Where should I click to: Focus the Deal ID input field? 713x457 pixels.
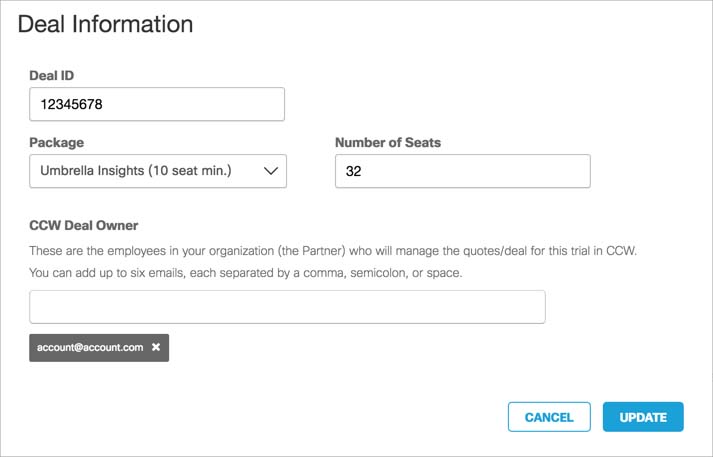[157, 104]
